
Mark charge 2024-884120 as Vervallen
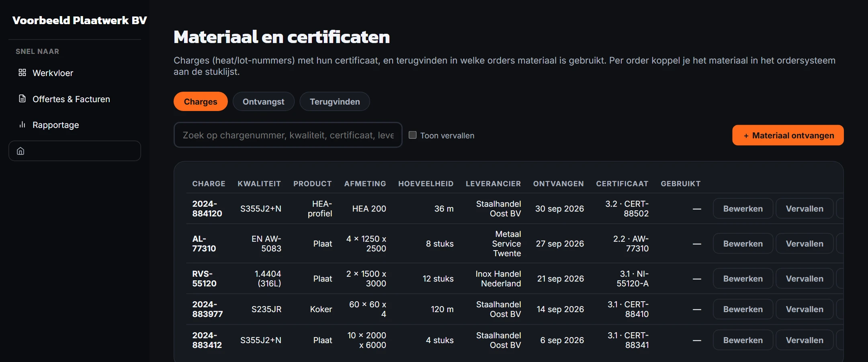tap(804, 209)
